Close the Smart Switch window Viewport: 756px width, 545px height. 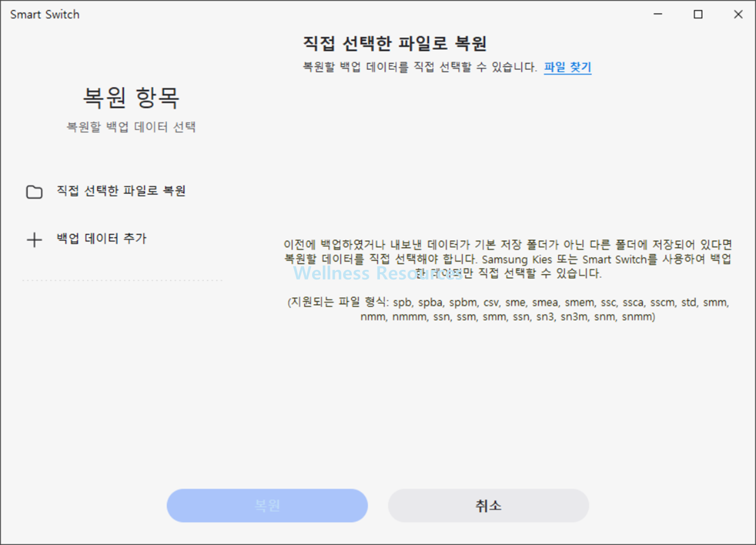tap(738, 14)
